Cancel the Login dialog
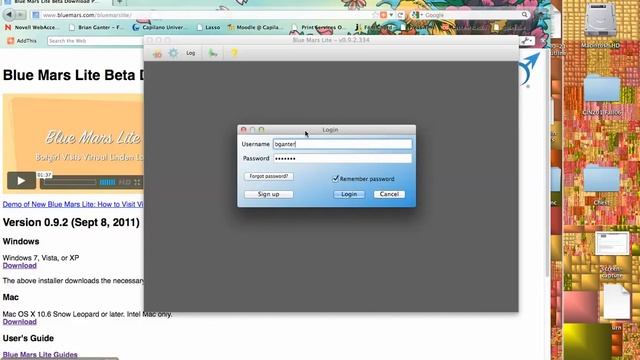Viewport: 640px width, 360px height. pos(389,194)
